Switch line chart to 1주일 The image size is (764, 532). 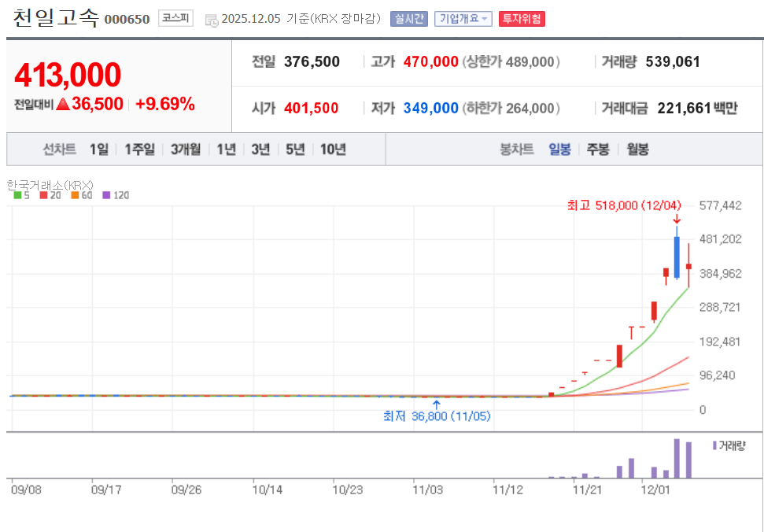(139, 149)
